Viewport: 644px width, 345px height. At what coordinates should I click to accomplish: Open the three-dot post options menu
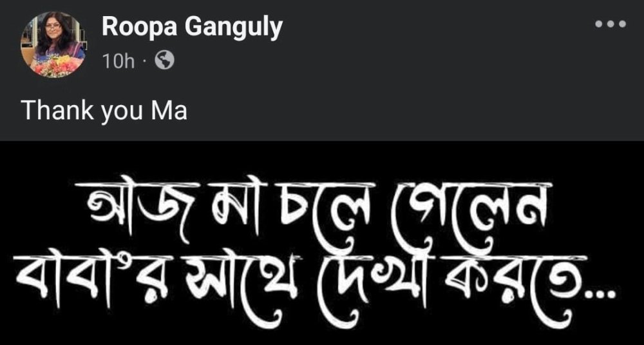[611, 25]
